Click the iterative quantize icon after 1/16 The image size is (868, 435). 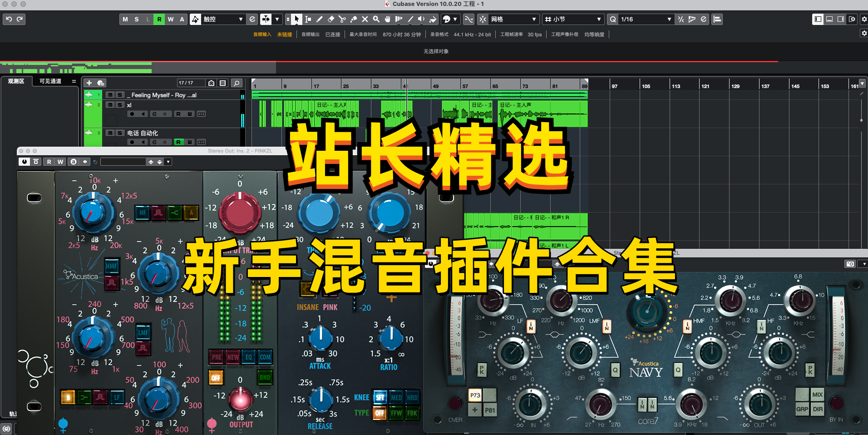coord(681,19)
